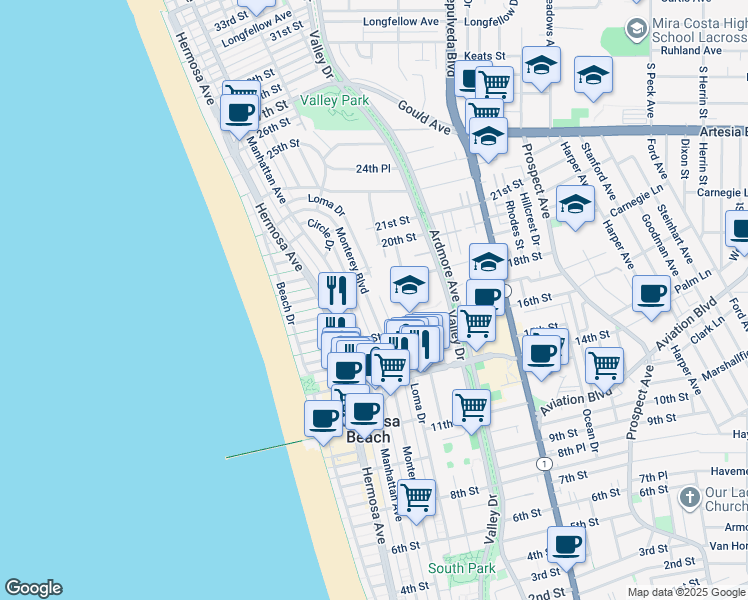Click the Route 1 highway shield
The height and width of the screenshot is (600, 748).
click(x=543, y=464)
